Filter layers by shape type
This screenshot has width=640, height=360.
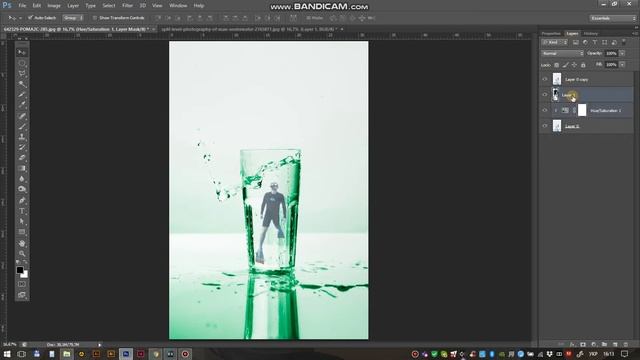(604, 42)
